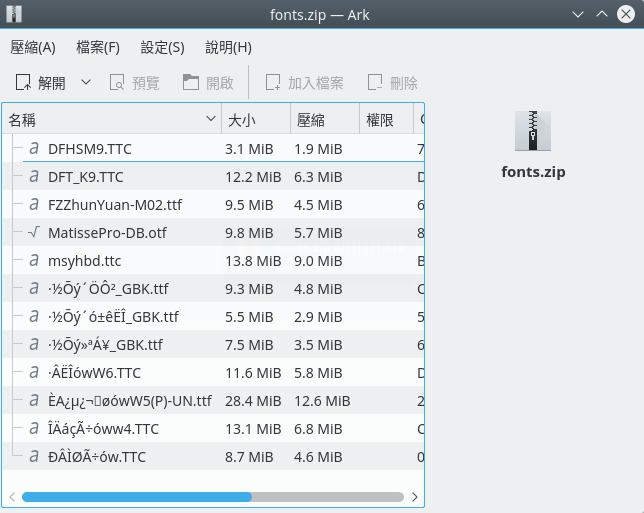Image resolution: width=644 pixels, height=513 pixels.
Task: Open the 設定(S) menu
Action: 162,47
